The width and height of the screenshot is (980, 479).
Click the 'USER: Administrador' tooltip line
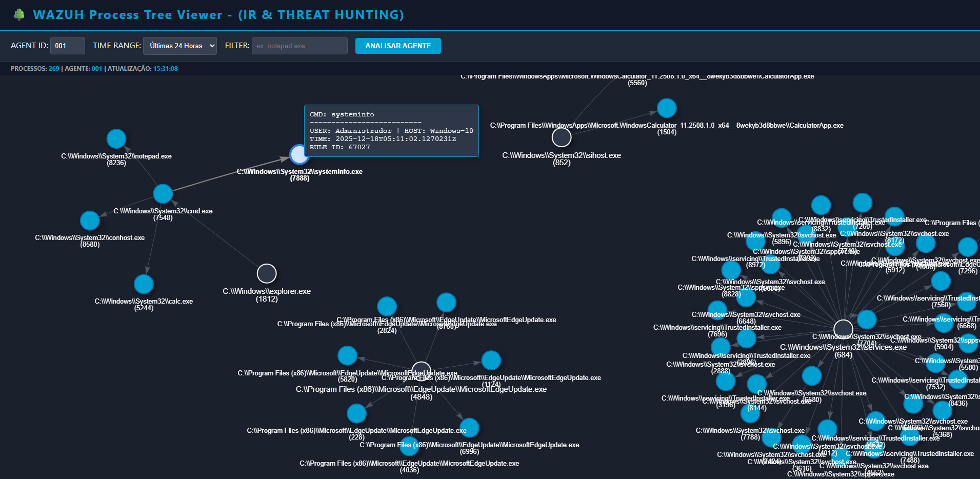click(x=350, y=131)
